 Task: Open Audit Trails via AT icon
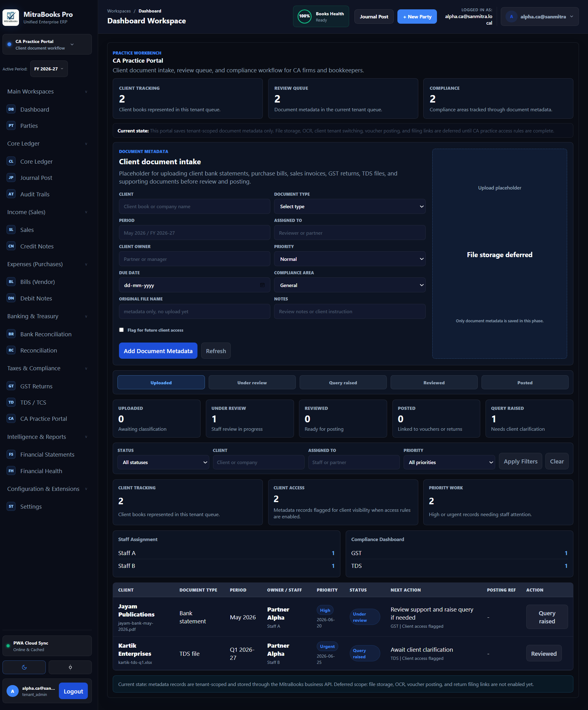click(11, 194)
